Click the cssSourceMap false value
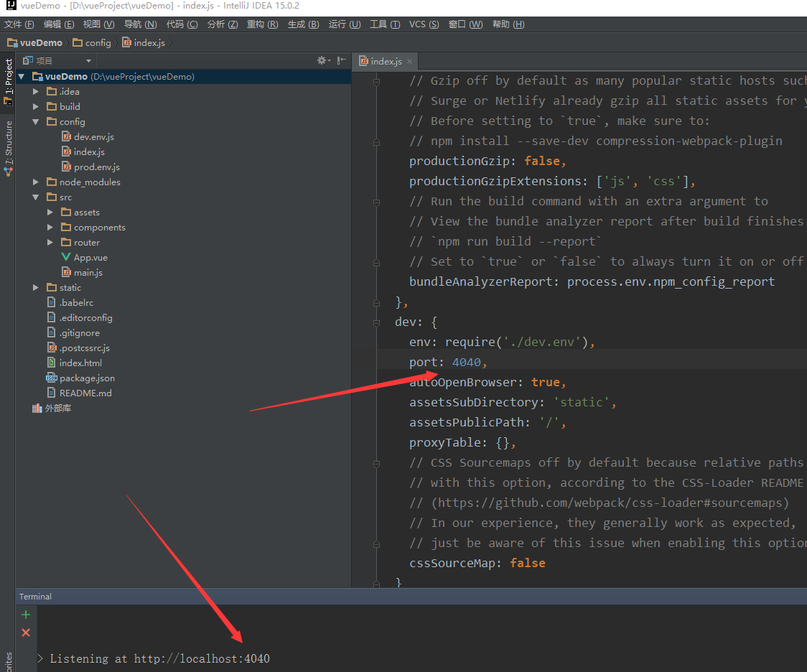Screen dimensions: 807x672 click(528, 563)
